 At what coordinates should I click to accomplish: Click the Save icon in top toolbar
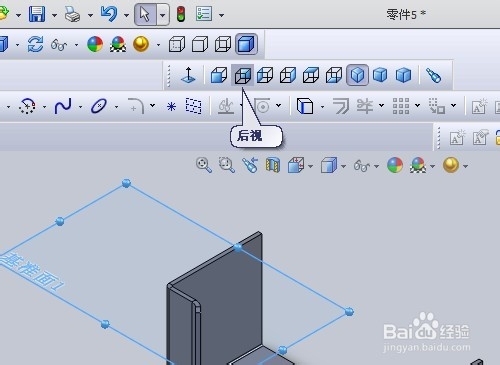[x=37, y=15]
